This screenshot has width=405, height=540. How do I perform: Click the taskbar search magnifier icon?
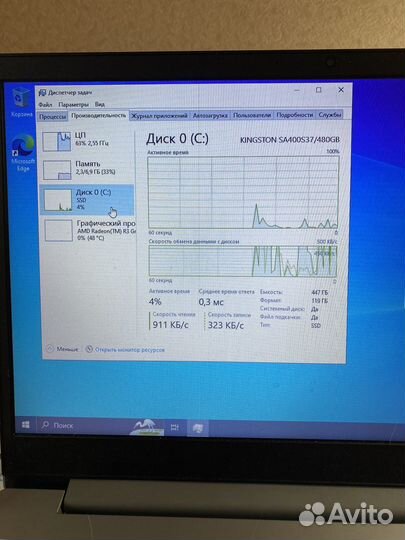(45, 425)
